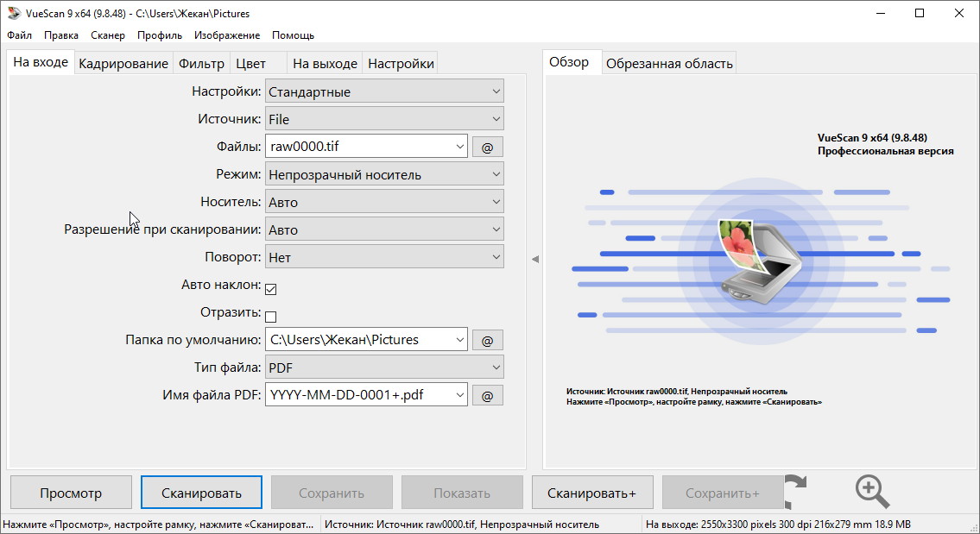Expand the Поворот dropdown
The image size is (980, 534).
384,257
